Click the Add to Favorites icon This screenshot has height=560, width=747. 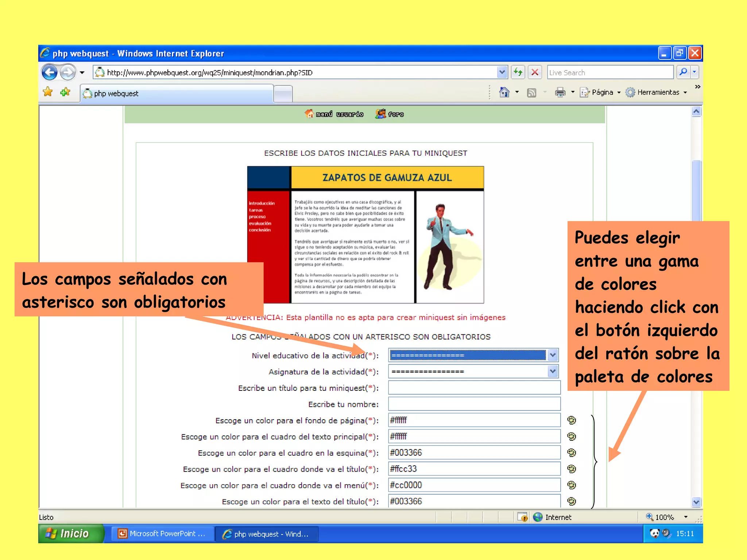pos(65,92)
